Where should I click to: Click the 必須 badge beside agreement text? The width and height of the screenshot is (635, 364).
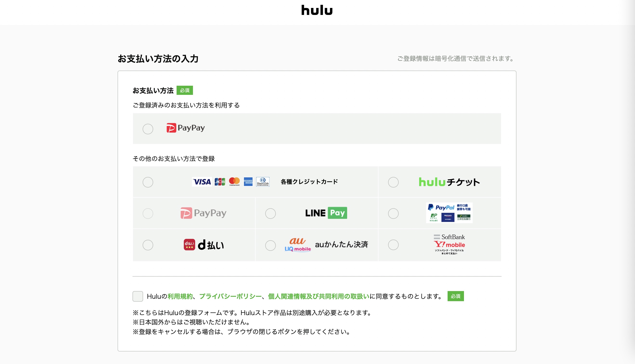[456, 296]
